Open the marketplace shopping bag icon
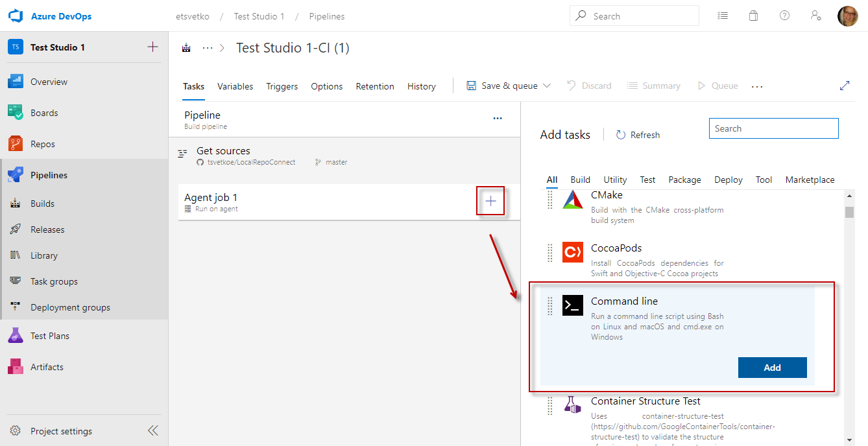The image size is (868, 446). (x=753, y=16)
